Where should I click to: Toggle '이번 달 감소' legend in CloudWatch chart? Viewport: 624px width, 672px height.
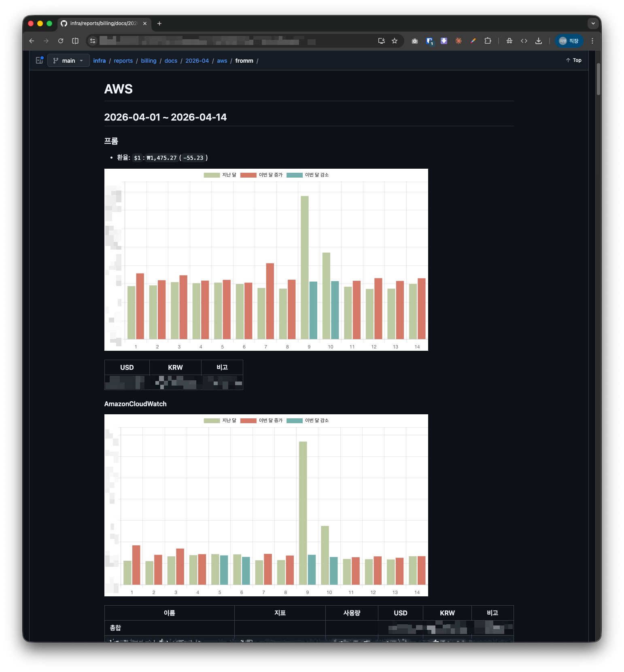pos(308,421)
